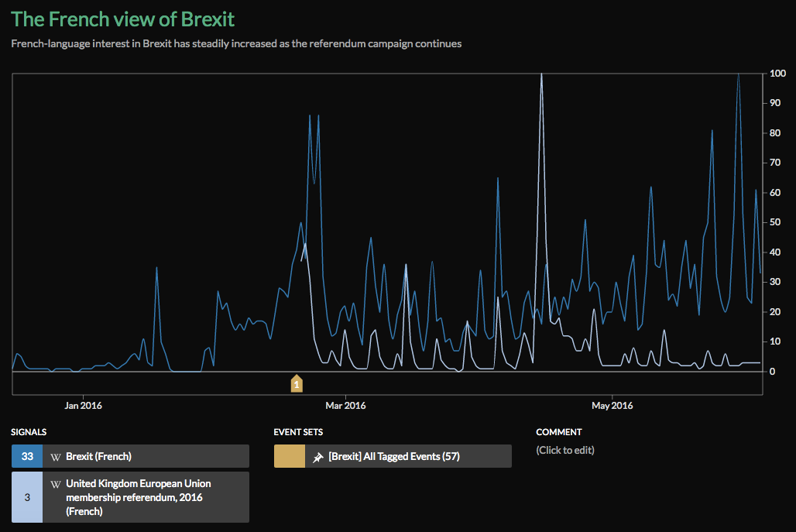Click the subtitle about French-language interest
The image size is (796, 532).
click(236, 43)
